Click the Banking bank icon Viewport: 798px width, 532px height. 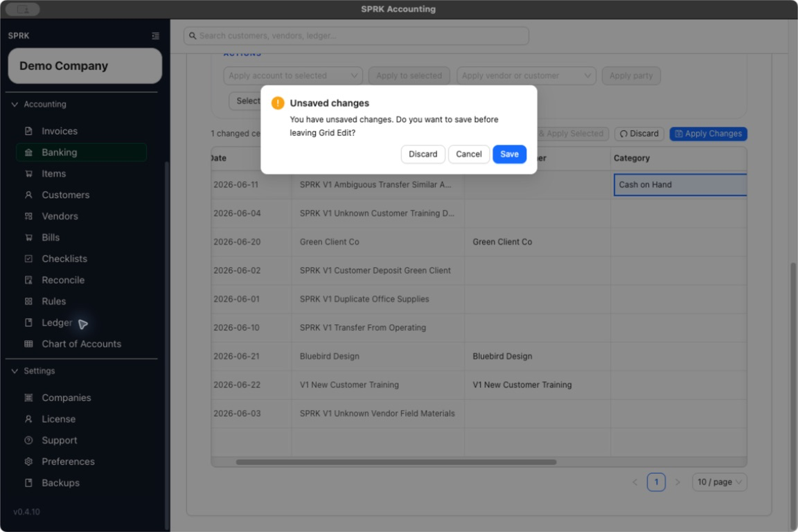[28, 152]
